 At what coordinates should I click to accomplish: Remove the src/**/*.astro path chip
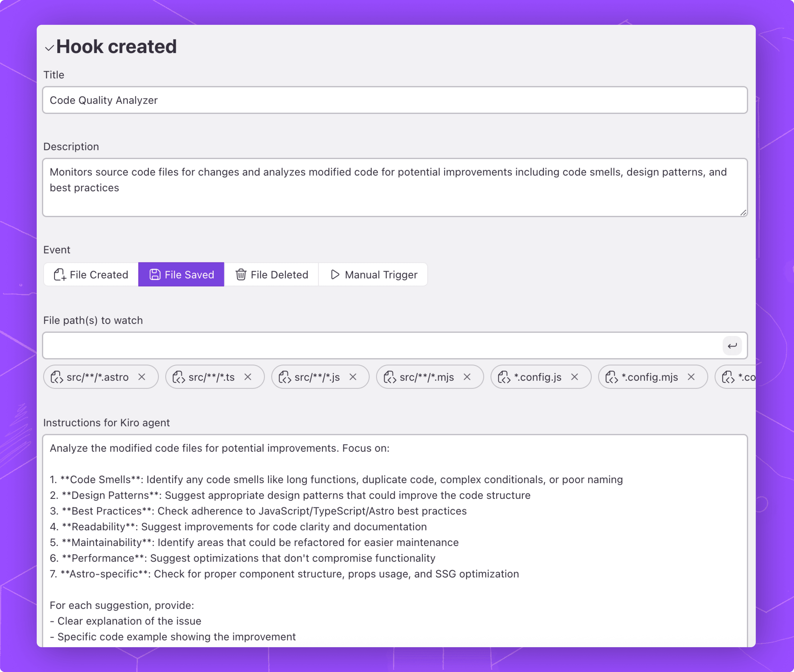142,377
